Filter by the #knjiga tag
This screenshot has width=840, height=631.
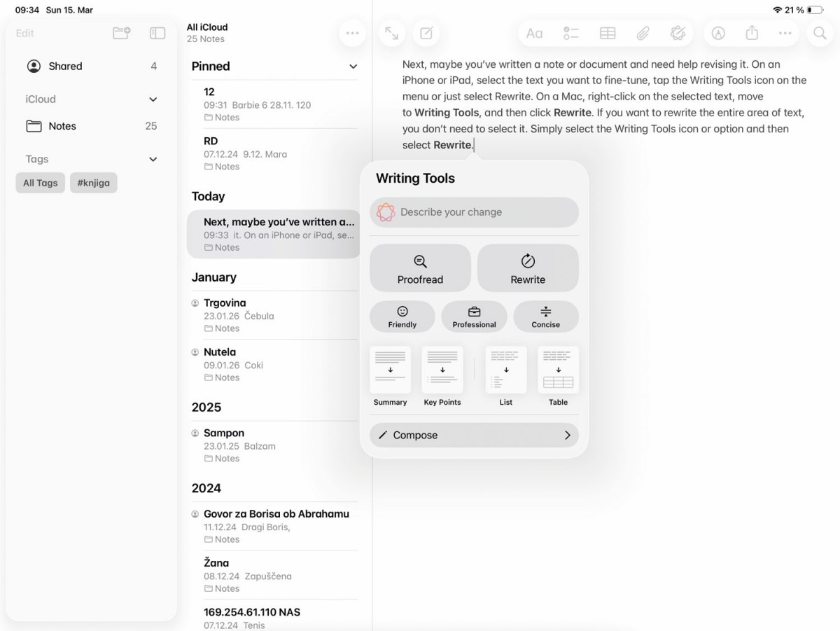94,183
